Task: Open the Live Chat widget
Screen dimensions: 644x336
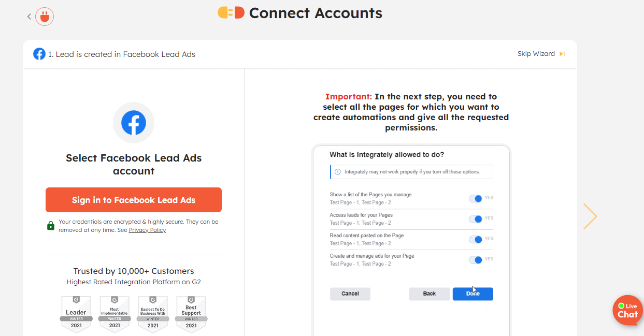Action: (627, 310)
